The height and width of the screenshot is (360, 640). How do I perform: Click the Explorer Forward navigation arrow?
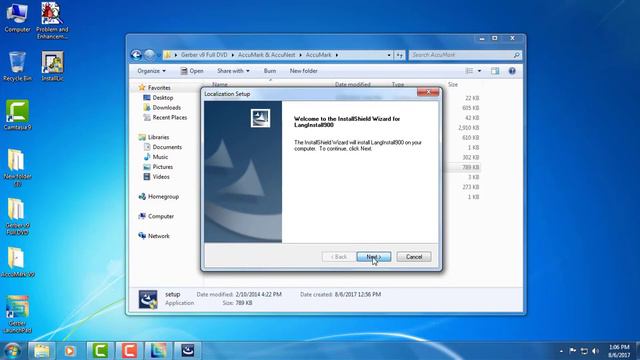point(150,55)
